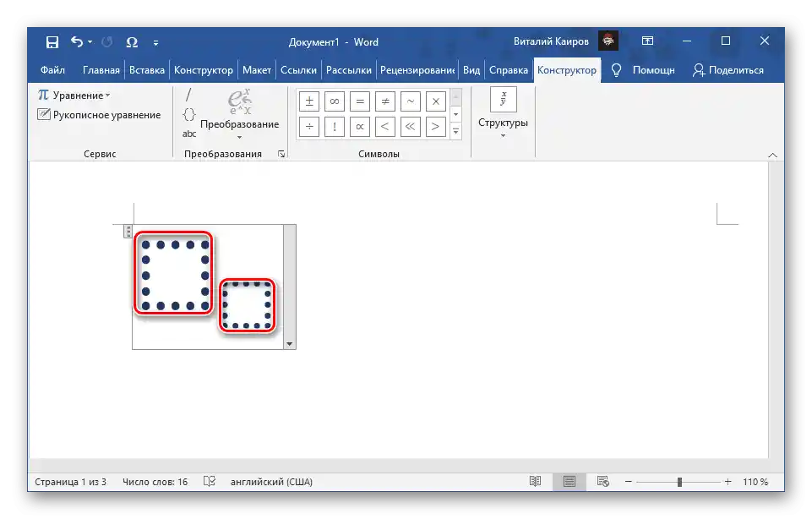Switch to the Главная tab
The width and height of the screenshot is (812, 519).
[x=101, y=70]
